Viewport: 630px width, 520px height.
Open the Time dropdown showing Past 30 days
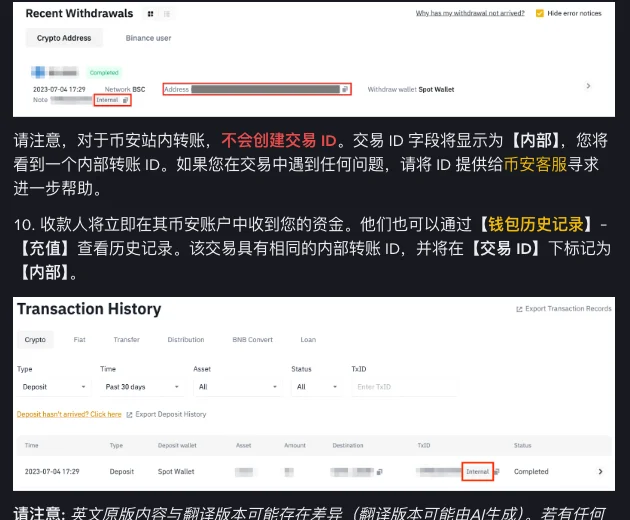click(142, 387)
